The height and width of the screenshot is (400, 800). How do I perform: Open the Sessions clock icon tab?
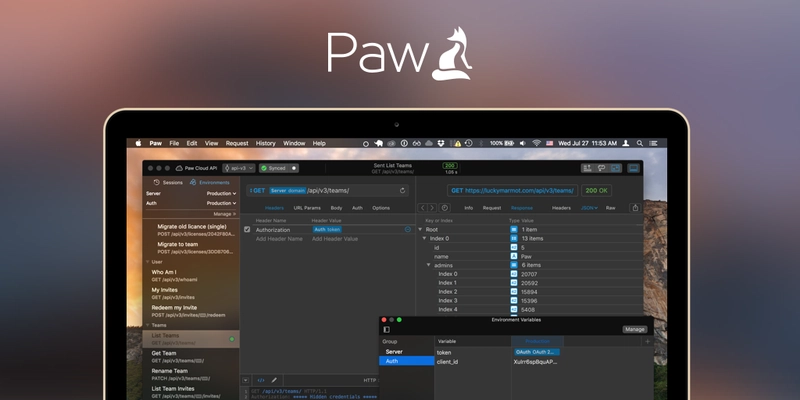click(x=157, y=182)
